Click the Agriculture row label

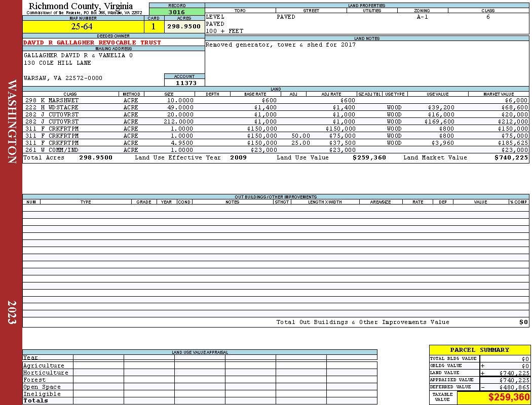point(44,366)
